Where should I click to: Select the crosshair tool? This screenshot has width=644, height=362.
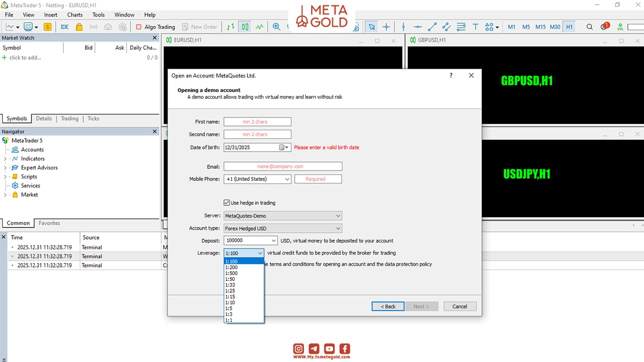[386, 27]
